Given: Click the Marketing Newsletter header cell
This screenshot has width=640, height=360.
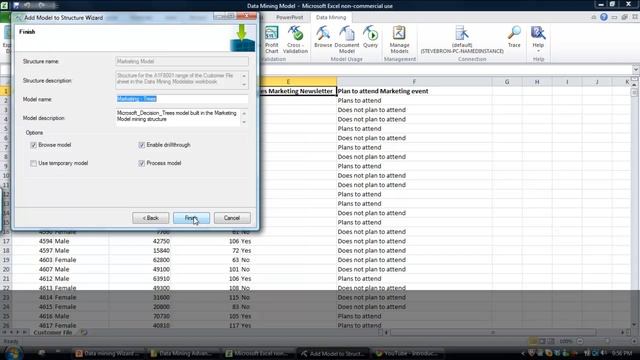Looking at the screenshot, I should coord(298,91).
